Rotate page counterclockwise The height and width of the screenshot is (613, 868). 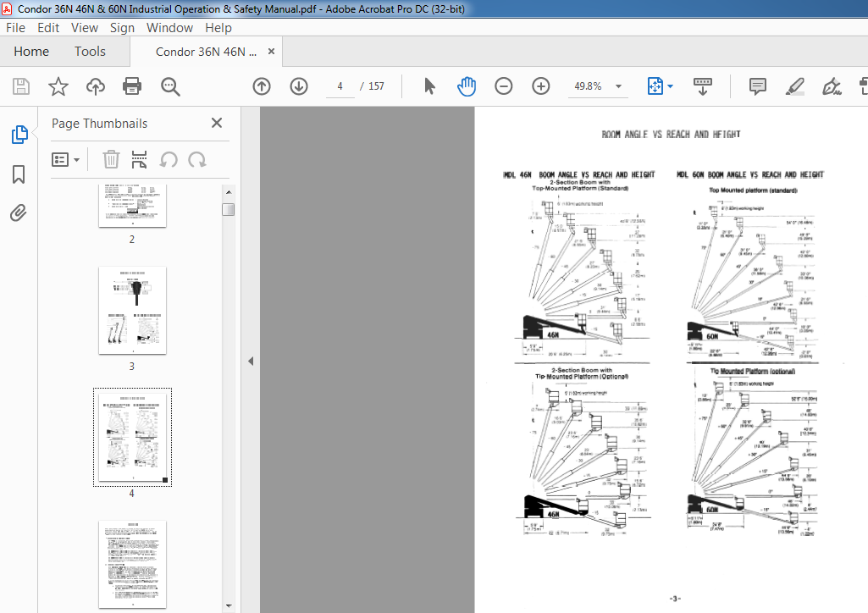click(x=169, y=160)
